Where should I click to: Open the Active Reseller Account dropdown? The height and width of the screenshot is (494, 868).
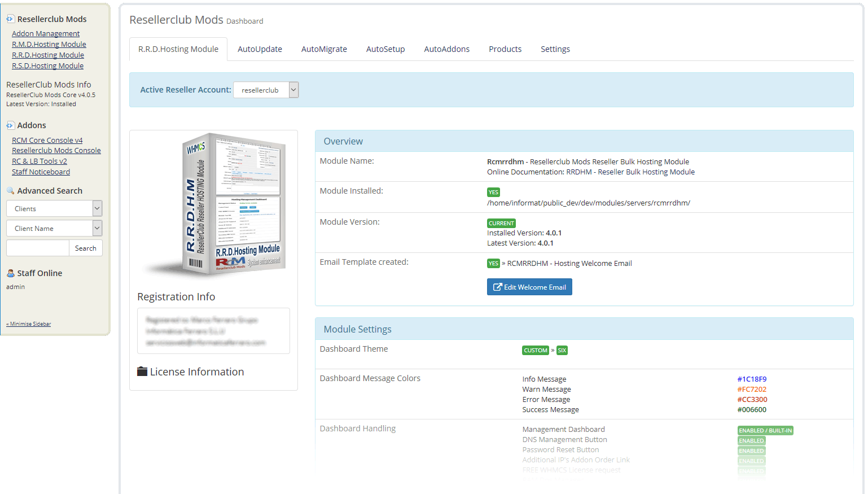(266, 90)
